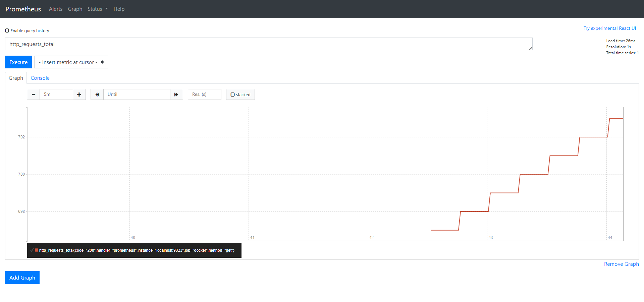The height and width of the screenshot is (302, 644).
Task: Click the Total time series: 1 text
Action: (x=622, y=53)
